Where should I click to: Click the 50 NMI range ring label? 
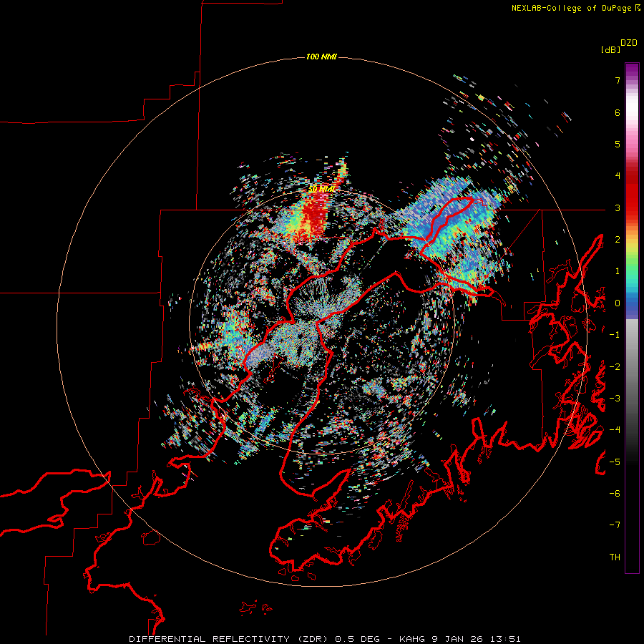(322, 190)
